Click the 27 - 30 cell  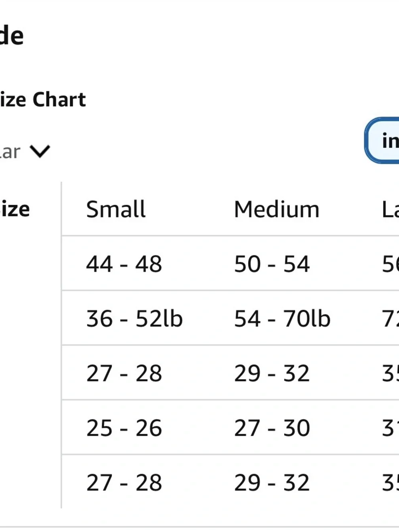point(272,428)
